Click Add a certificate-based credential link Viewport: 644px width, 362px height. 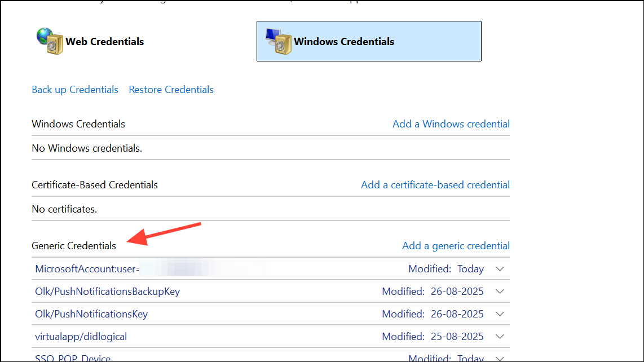point(435,185)
